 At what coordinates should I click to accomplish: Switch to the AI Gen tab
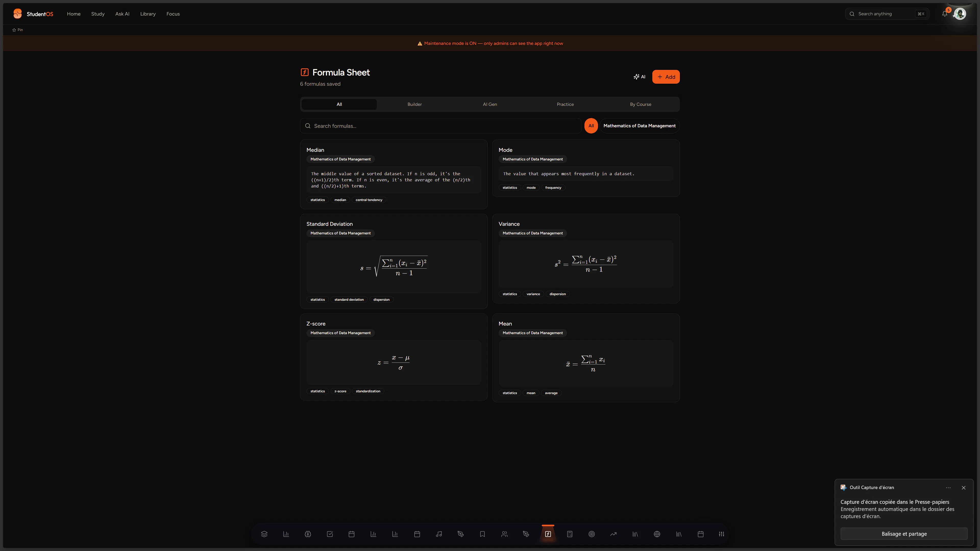point(490,104)
